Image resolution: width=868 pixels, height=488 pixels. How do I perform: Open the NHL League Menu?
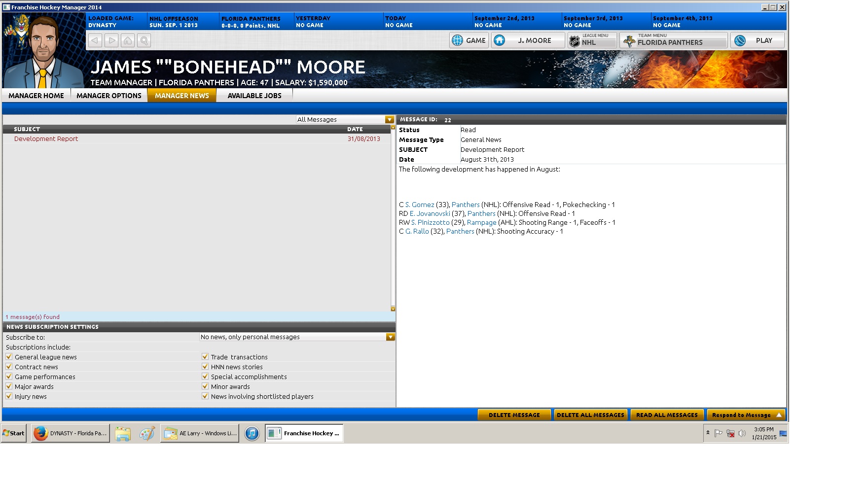592,40
